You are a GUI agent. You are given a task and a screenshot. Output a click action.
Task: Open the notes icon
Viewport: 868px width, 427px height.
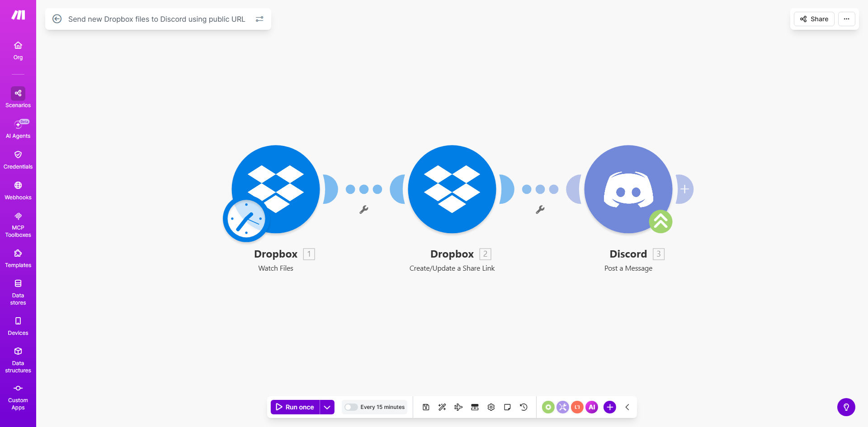click(x=507, y=407)
